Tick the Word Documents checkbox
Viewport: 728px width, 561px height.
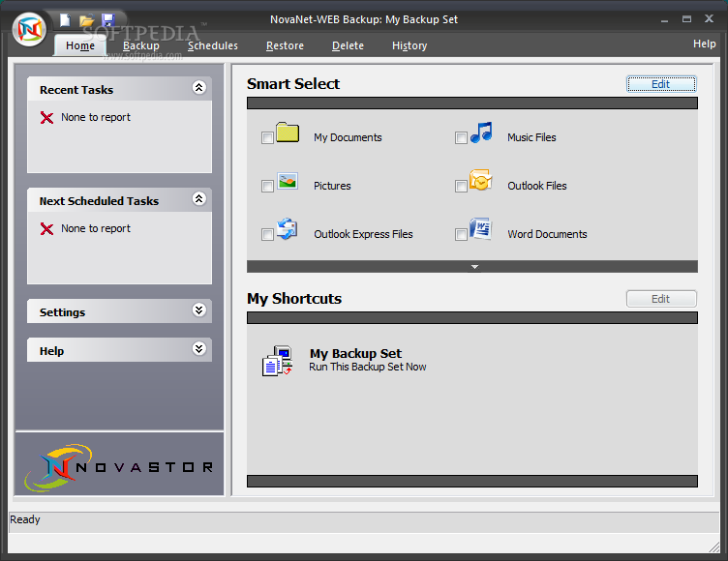coord(461,234)
